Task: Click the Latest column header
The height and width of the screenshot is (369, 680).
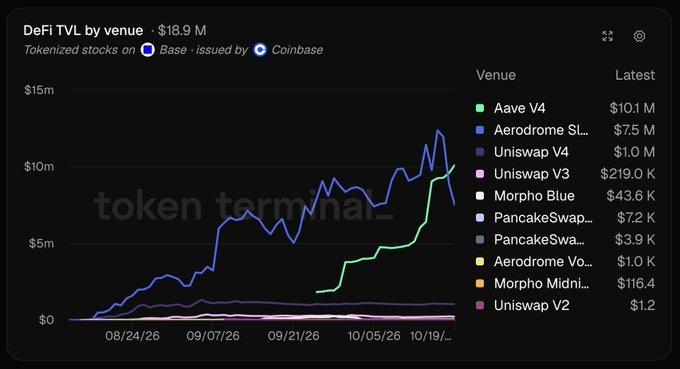Action: click(635, 75)
